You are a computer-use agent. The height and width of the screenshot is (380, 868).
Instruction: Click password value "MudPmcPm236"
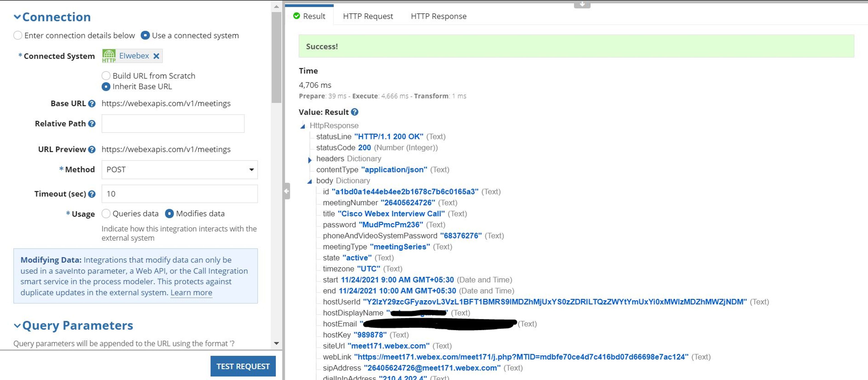pos(391,225)
